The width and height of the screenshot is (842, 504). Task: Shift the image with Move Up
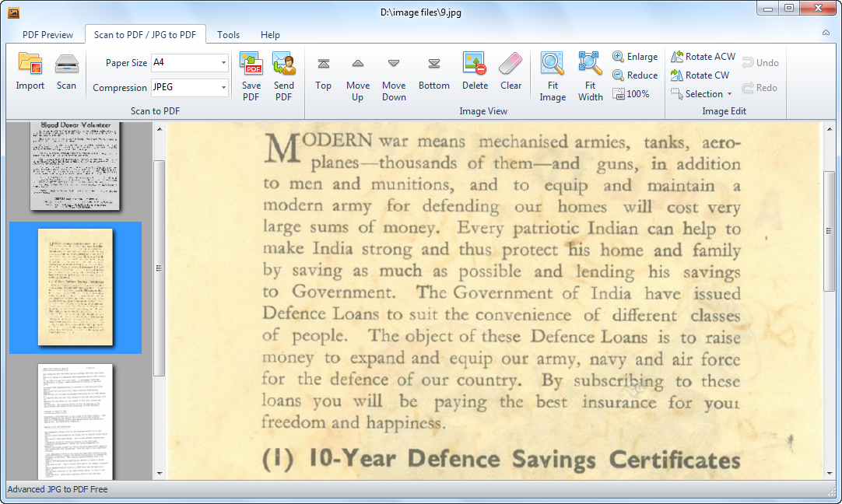pos(358,79)
